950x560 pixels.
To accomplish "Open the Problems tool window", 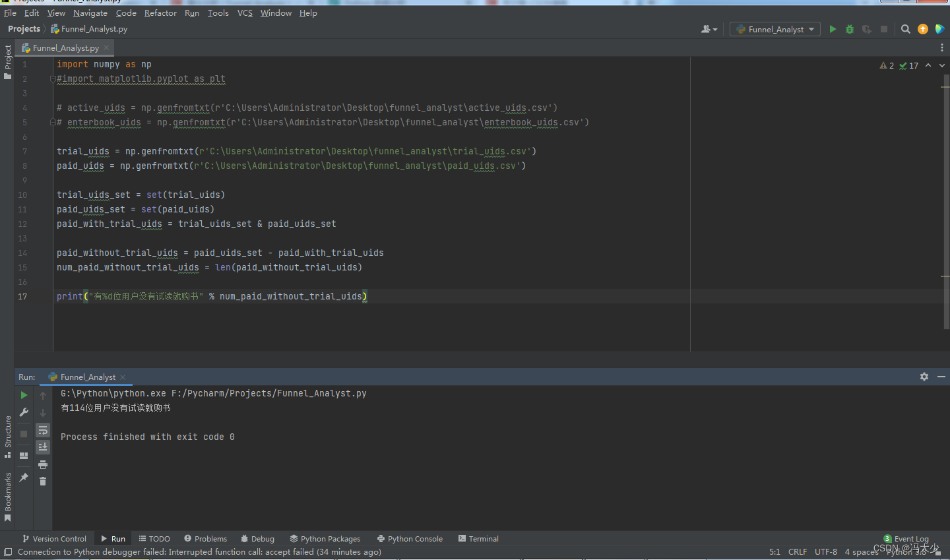I will click(x=205, y=539).
